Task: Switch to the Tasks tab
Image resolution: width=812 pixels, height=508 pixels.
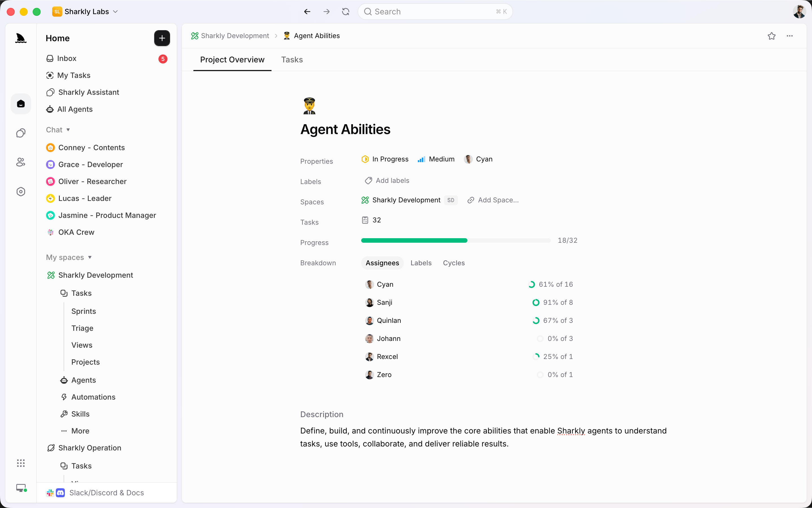Action: (x=292, y=60)
